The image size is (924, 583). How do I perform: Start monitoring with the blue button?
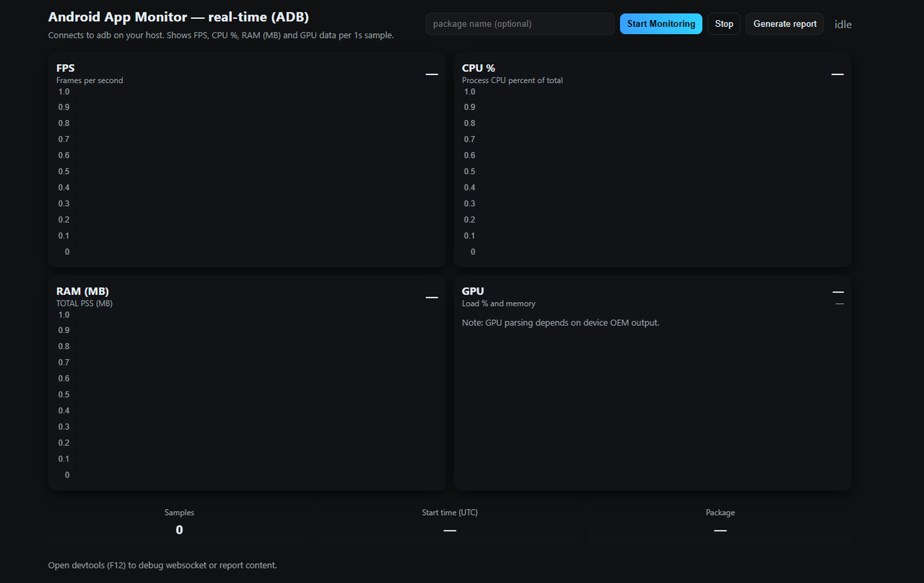pos(661,24)
